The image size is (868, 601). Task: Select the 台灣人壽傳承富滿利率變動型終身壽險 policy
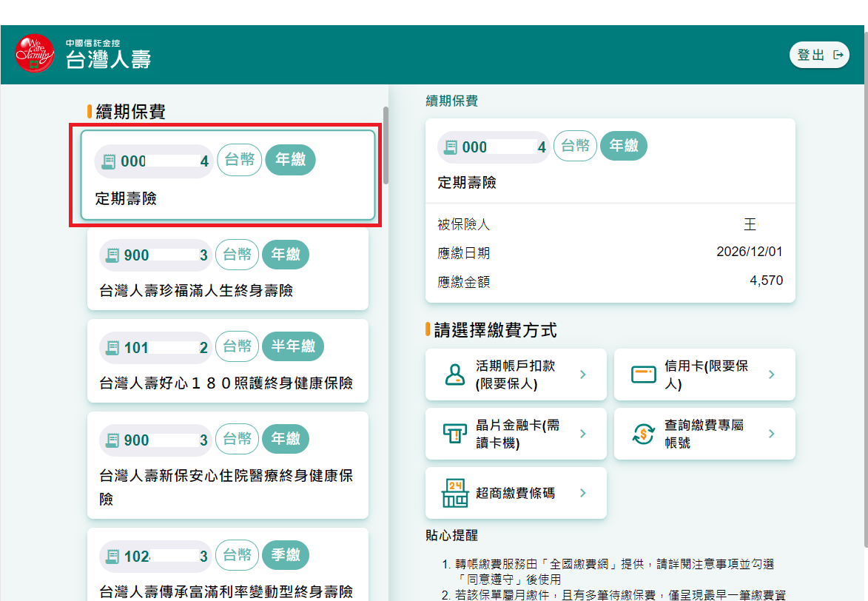pyautogui.click(x=228, y=565)
